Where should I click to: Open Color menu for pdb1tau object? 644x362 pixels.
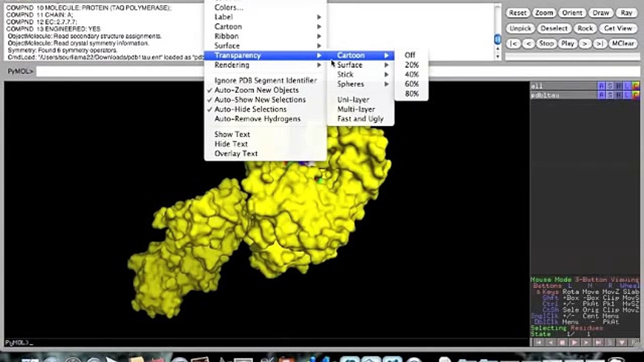point(635,95)
